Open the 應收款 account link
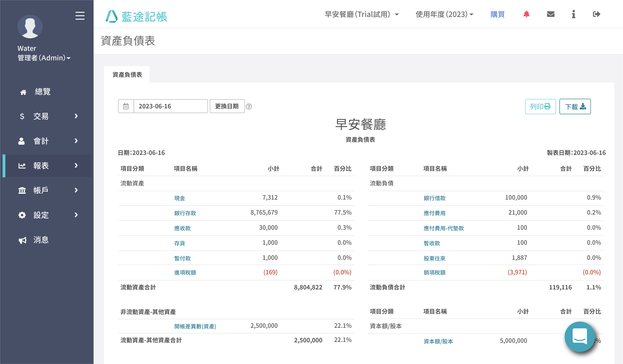 182,228
